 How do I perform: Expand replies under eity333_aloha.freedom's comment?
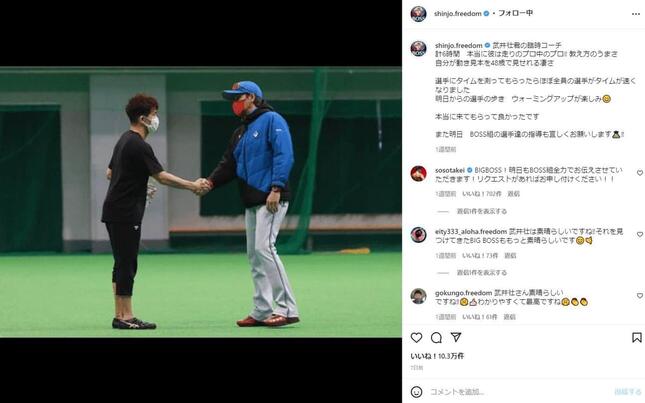click(481, 273)
